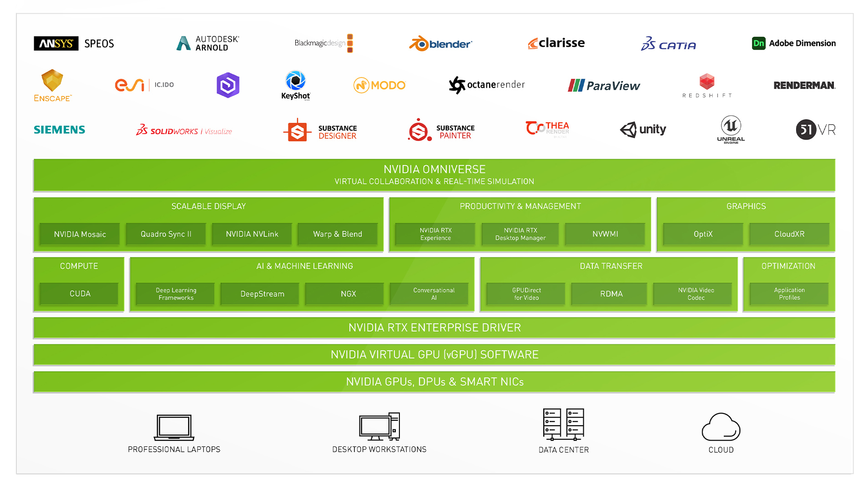
Task: Click the Blender logo
Action: [440, 44]
